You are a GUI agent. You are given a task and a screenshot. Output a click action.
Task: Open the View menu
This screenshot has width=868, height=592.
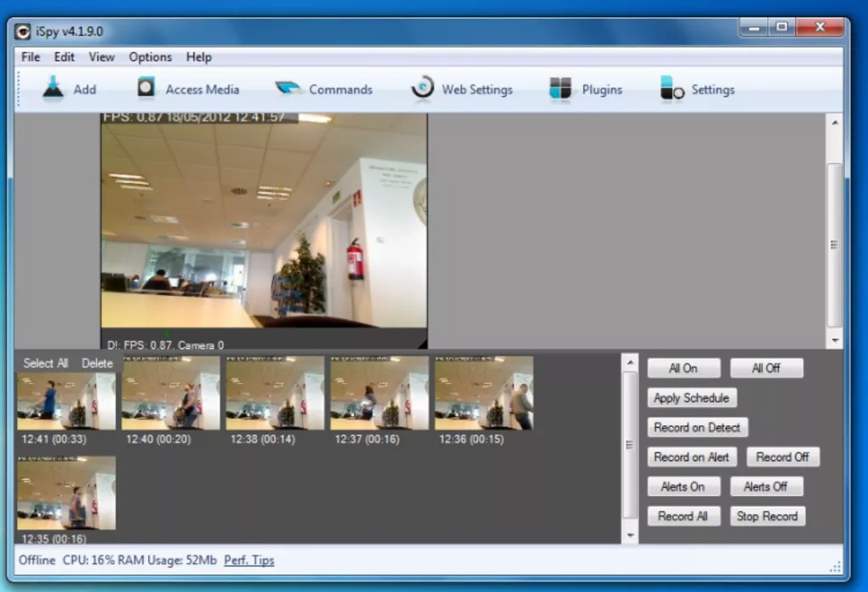pos(101,57)
